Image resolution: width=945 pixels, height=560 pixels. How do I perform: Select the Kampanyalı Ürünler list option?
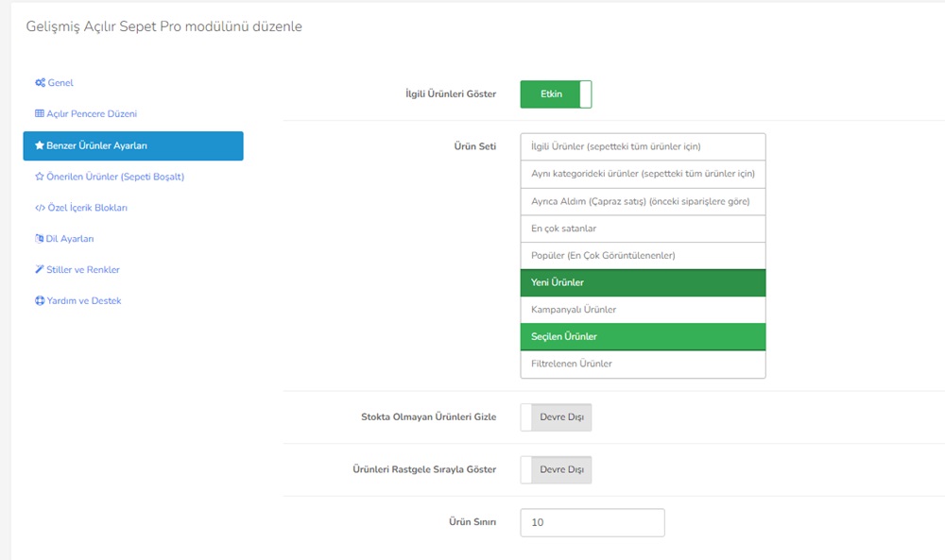(x=643, y=310)
